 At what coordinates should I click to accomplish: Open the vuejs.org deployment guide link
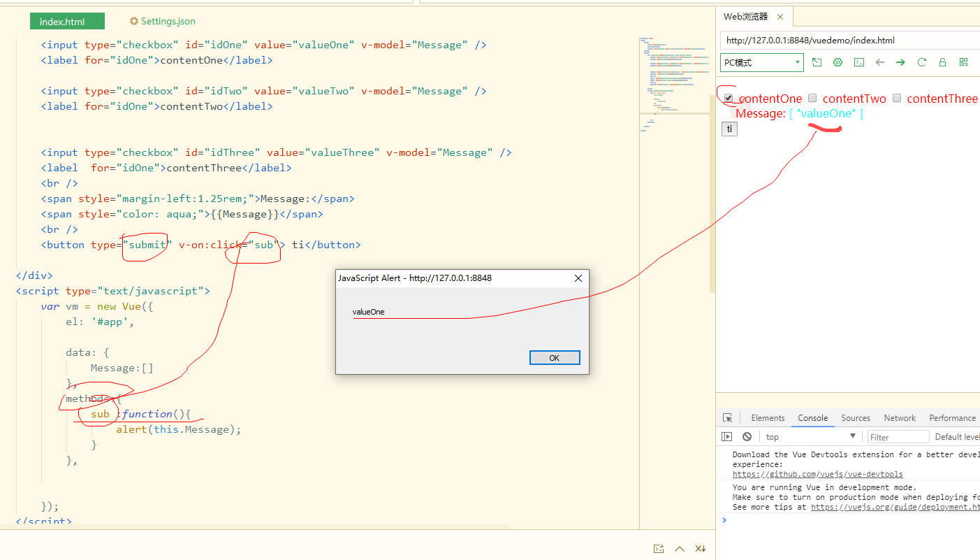pos(895,507)
